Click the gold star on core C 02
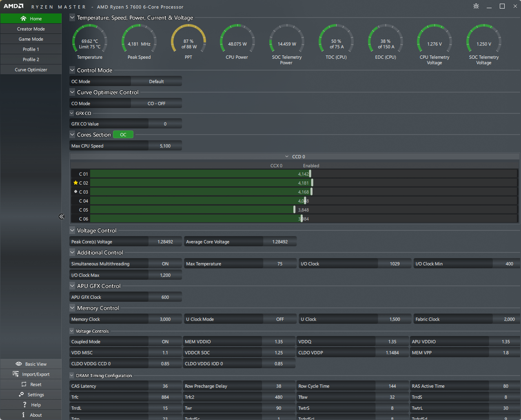The width and height of the screenshot is (521, 420). click(75, 183)
